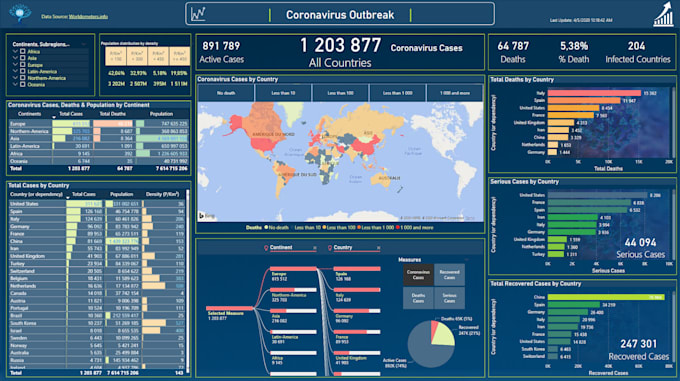The height and width of the screenshot is (381, 680).
Task: Expand the Asia subregions chevron
Action: click(15, 58)
